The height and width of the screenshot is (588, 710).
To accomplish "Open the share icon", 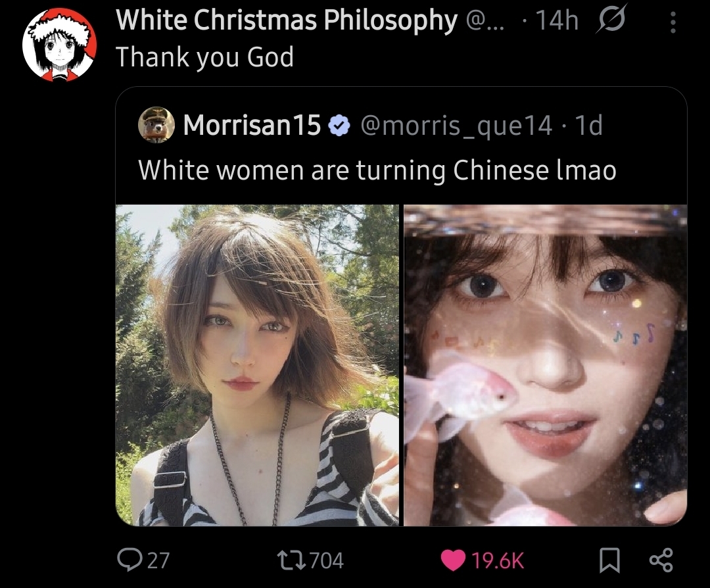I will (x=661, y=560).
